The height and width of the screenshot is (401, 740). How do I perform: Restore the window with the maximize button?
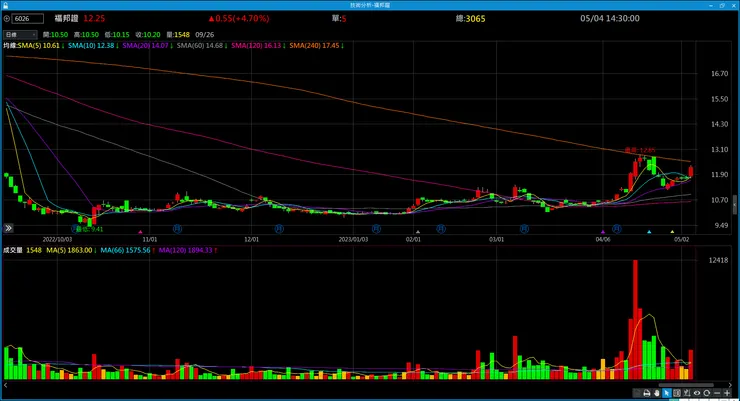coord(722,5)
